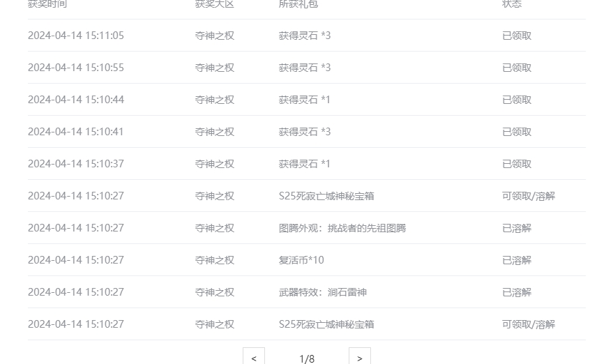613x364 pixels.
Task: Go to the previous page of records
Action: pyautogui.click(x=254, y=357)
